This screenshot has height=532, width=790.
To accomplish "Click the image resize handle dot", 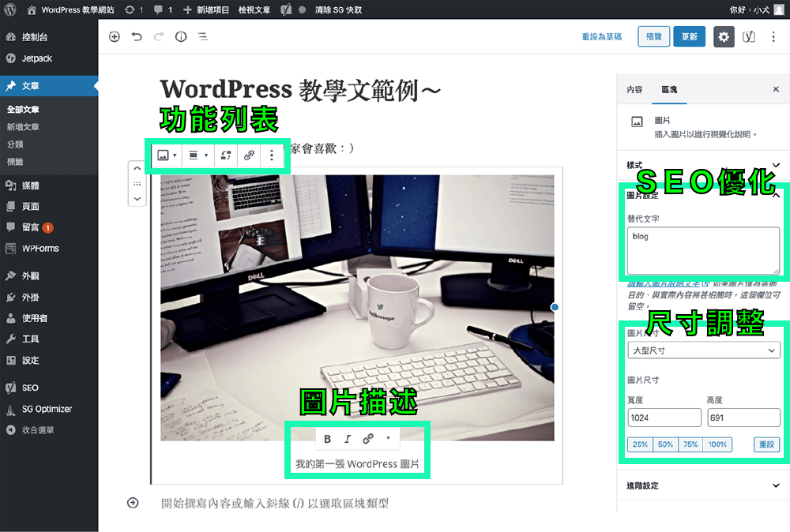I will coord(555,307).
